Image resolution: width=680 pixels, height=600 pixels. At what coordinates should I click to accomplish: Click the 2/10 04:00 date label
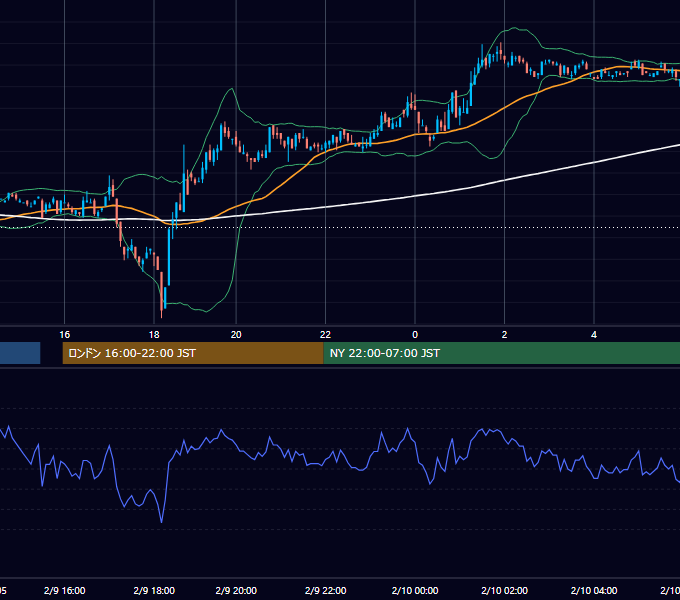[594, 590]
